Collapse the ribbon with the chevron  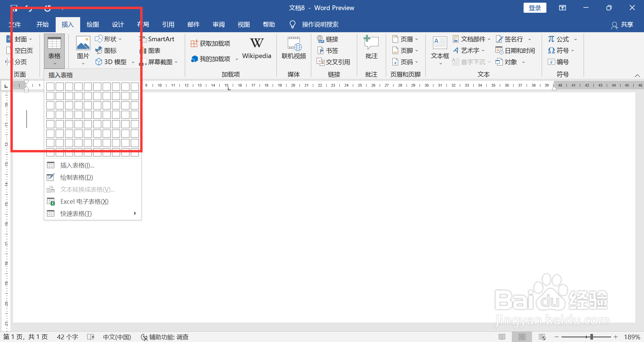click(x=637, y=76)
